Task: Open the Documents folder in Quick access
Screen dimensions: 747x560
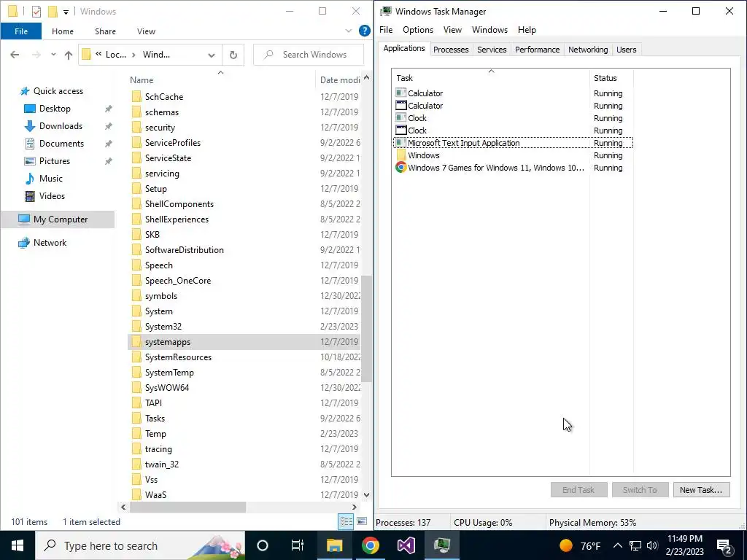Action: (61, 144)
